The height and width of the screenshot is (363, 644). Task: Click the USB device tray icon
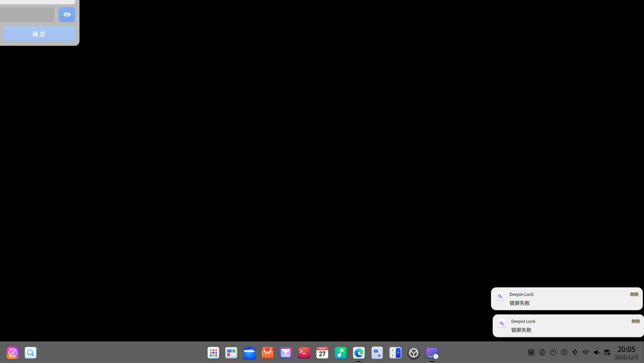575,352
